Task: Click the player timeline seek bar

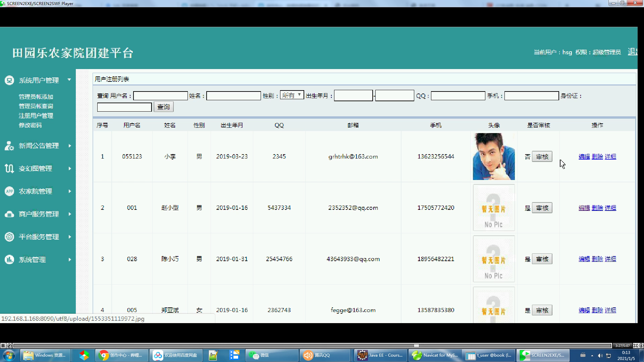Action: [312, 346]
